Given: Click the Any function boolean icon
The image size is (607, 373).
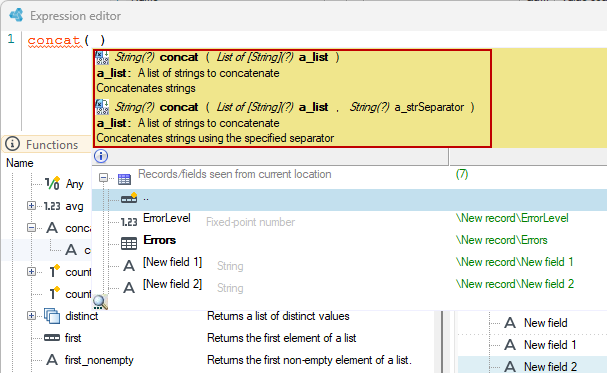Looking at the screenshot, I should click(x=52, y=183).
